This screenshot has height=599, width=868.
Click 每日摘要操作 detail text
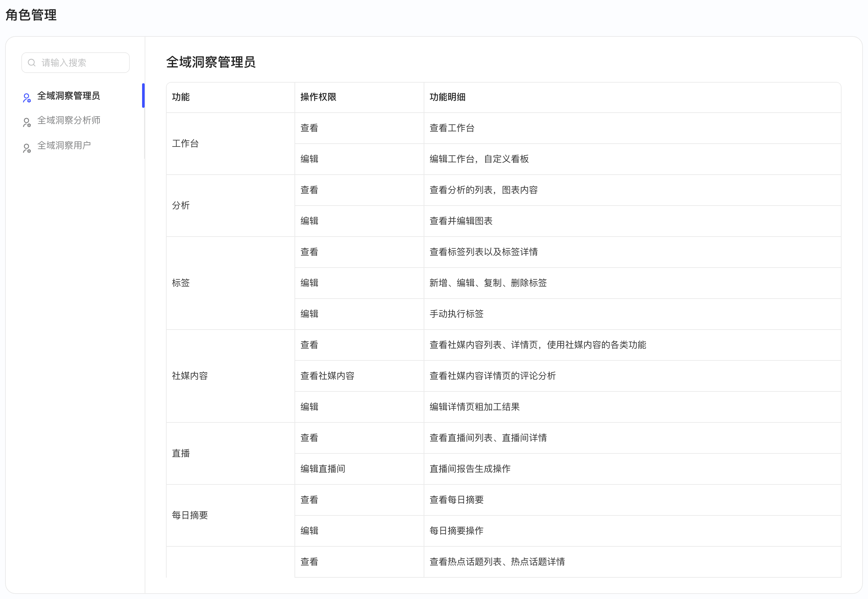click(x=457, y=531)
